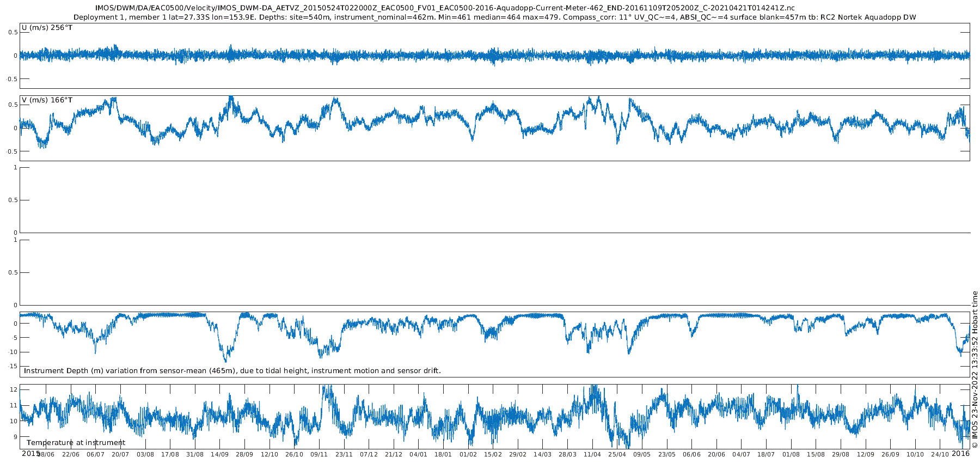Click the NetCDF file path title line

coord(444,8)
